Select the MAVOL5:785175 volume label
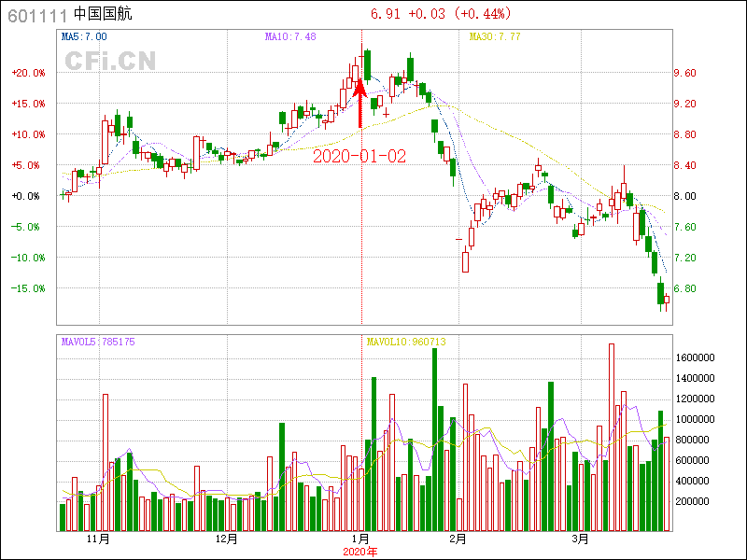Viewport: 747px width, 560px height. pyautogui.click(x=98, y=342)
